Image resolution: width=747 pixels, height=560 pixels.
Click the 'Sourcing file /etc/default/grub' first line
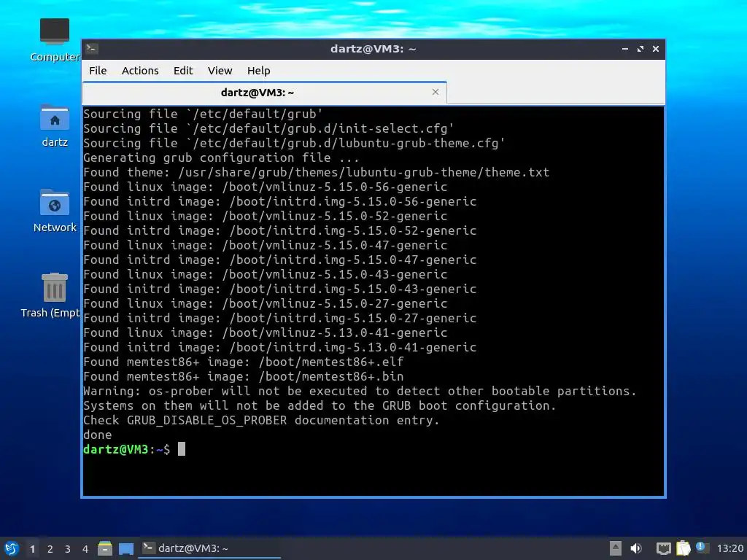click(203, 114)
